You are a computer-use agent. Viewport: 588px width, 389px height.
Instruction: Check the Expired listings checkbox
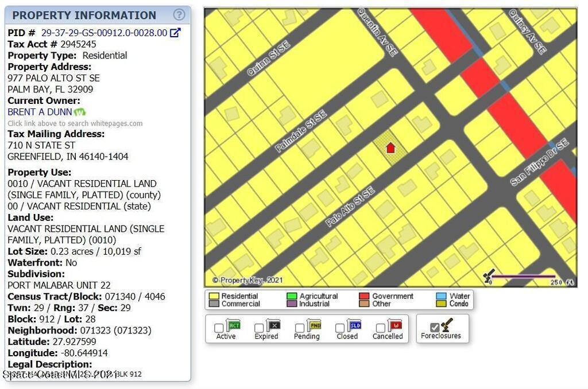[259, 328]
